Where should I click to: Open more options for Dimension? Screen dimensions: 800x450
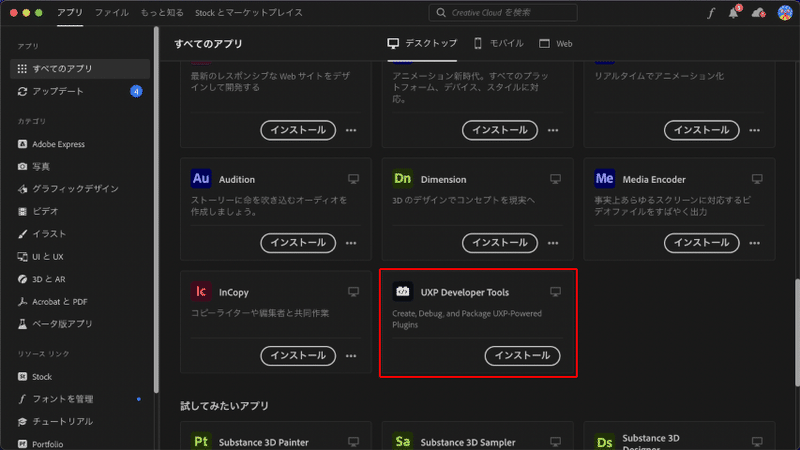click(x=553, y=243)
